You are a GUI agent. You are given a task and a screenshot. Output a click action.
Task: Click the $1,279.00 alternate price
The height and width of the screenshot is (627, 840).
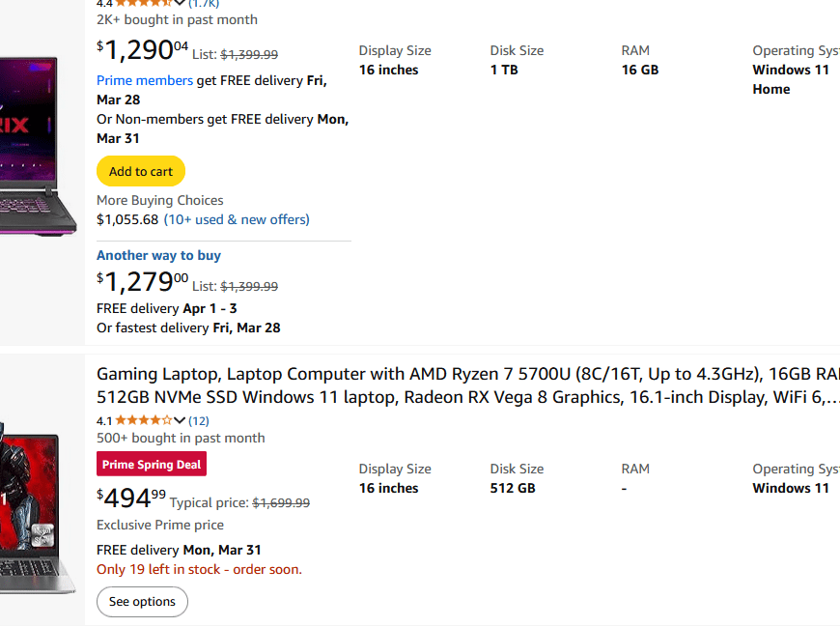tap(142, 281)
